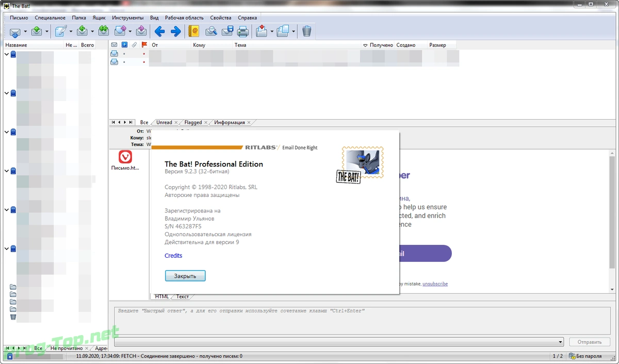619x364 pixels.
Task: Open the Инструменты menu
Action: tap(128, 18)
